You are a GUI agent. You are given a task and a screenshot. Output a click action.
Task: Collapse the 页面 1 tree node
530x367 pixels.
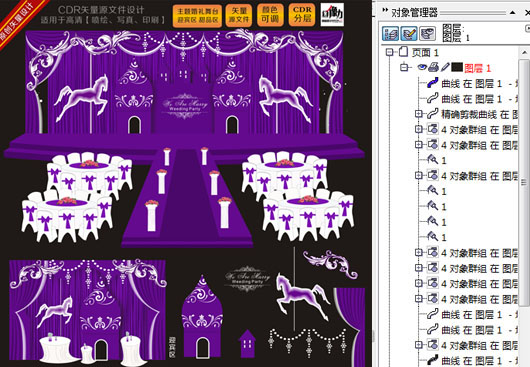tap(390, 52)
